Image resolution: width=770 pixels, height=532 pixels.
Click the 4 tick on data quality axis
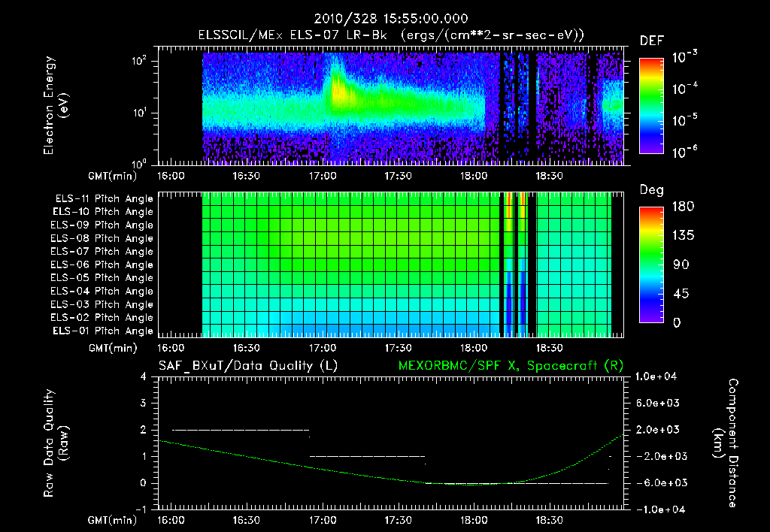click(x=143, y=376)
